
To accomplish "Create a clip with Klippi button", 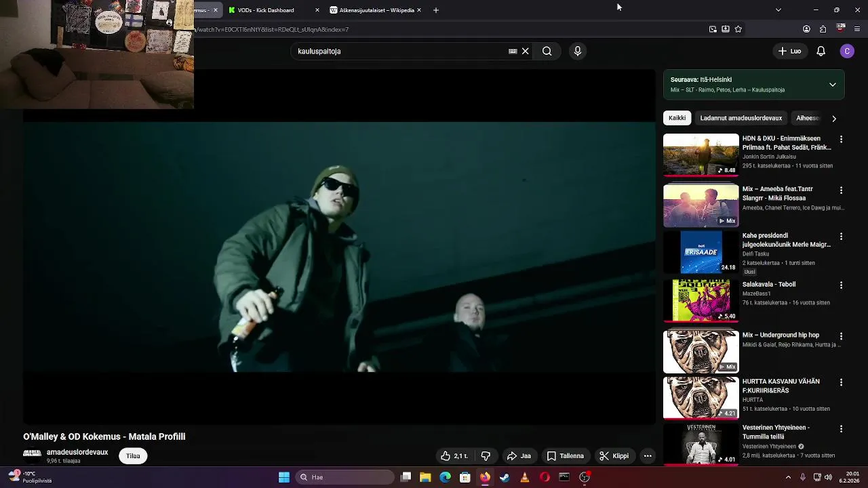I will 614,456.
